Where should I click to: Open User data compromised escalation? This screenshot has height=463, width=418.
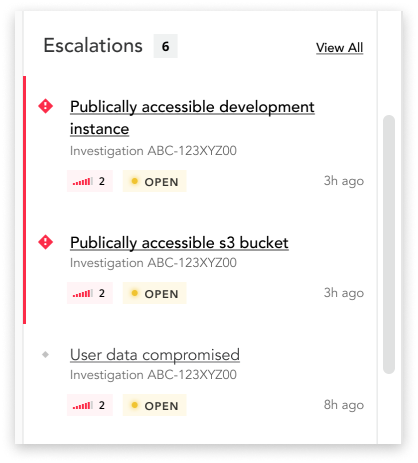[155, 355]
